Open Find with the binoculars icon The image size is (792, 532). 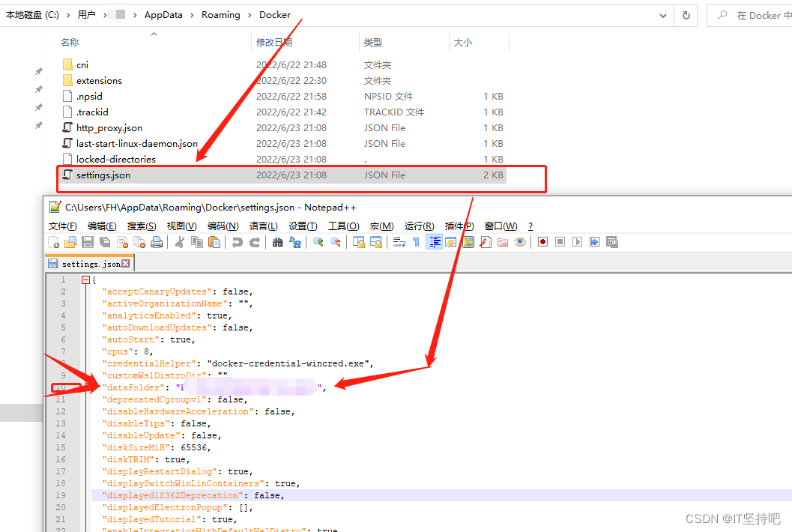point(277,243)
